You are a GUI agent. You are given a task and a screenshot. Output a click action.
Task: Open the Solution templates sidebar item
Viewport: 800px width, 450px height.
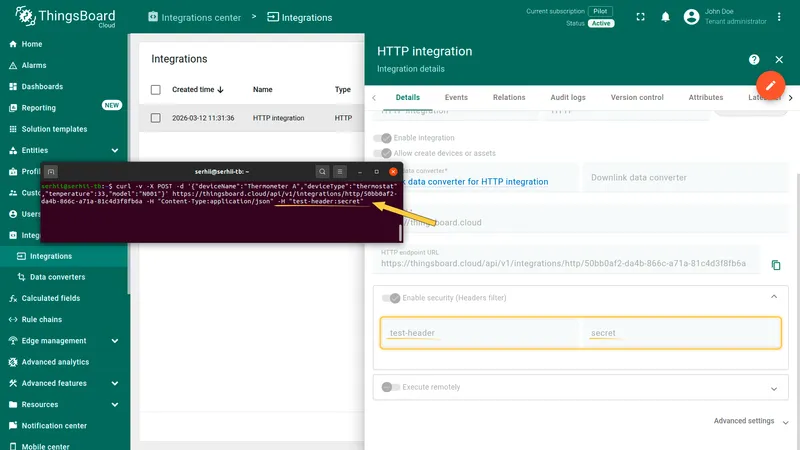pyautogui.click(x=54, y=129)
